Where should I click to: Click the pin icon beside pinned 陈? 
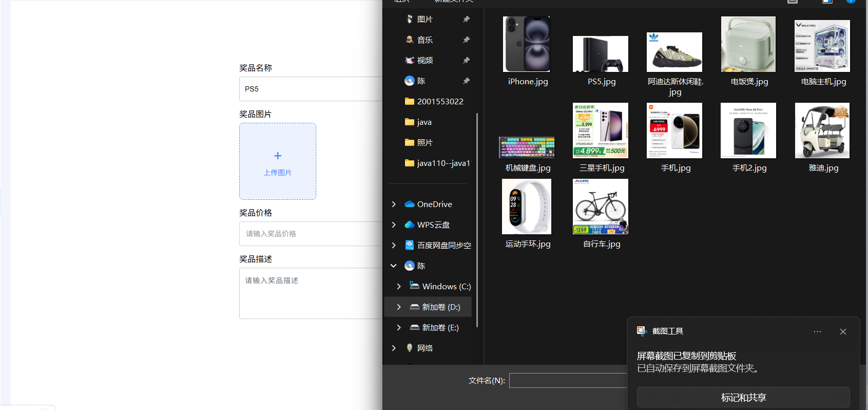(466, 81)
